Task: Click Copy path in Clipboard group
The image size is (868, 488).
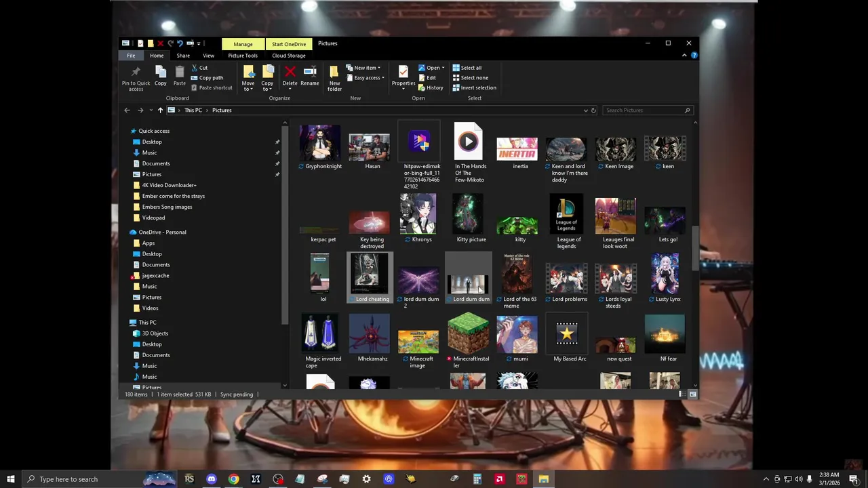Action: (x=208, y=77)
